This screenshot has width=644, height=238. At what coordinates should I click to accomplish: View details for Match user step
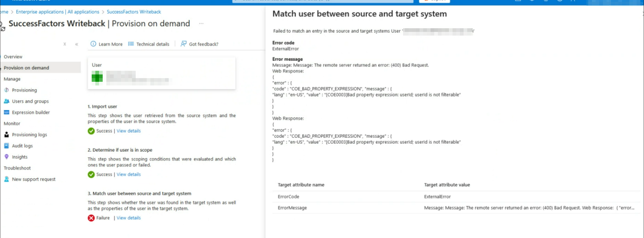pos(129,218)
